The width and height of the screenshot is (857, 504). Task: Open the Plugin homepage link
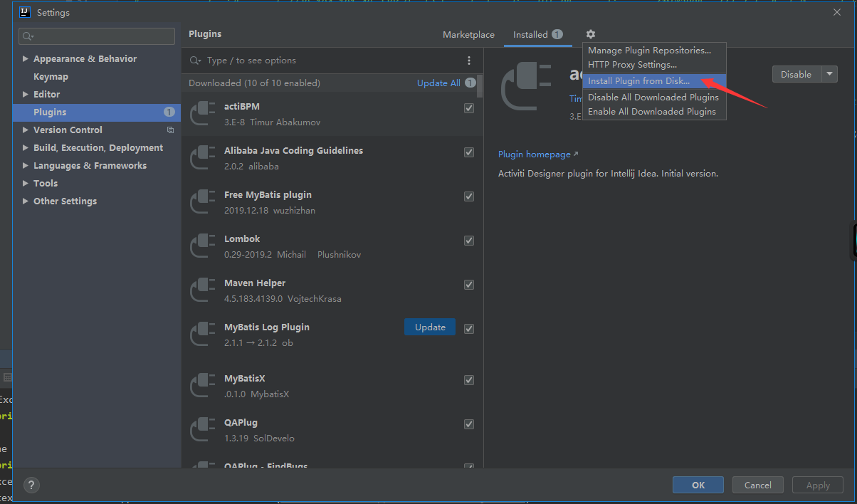click(x=538, y=154)
